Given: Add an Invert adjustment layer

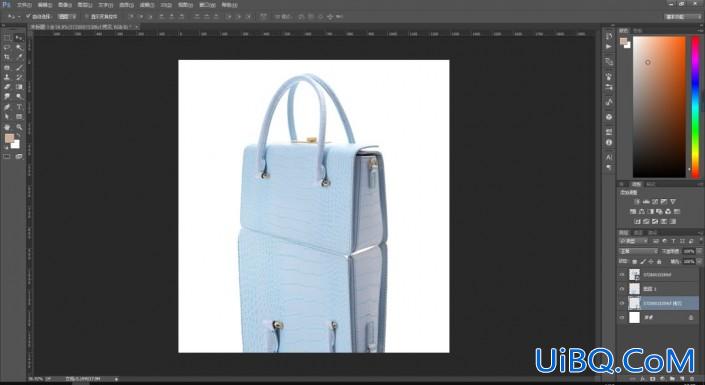Looking at the screenshot, I should click(638, 221).
